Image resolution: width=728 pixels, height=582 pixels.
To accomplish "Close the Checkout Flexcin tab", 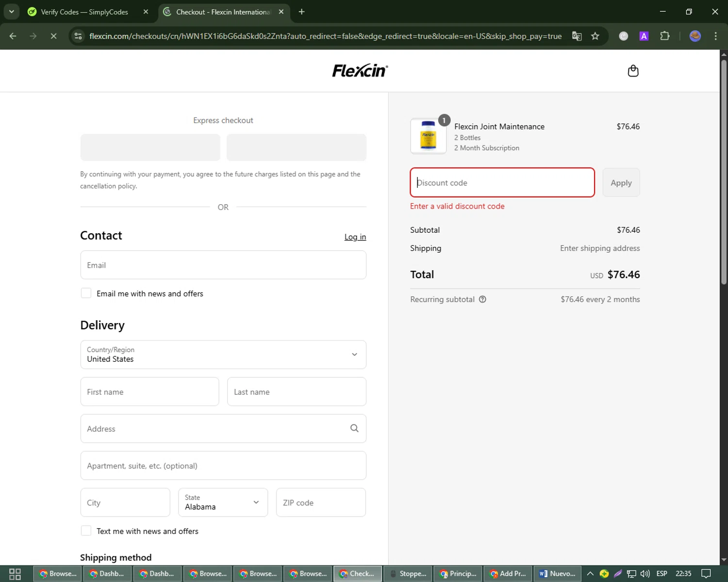I will click(281, 12).
